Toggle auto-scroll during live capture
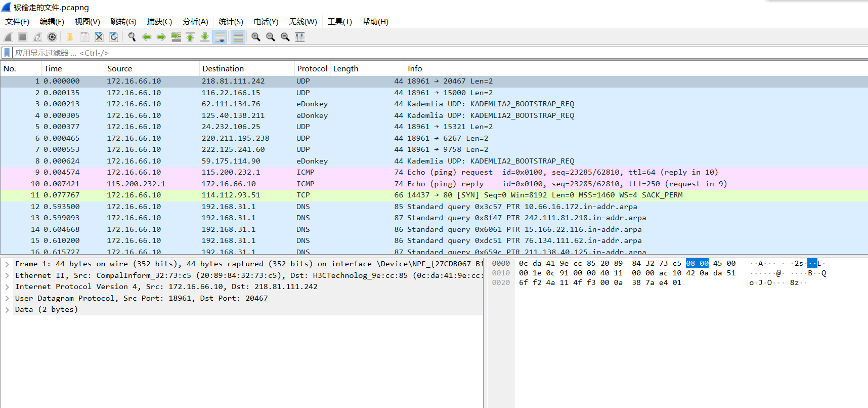Screen dimensions: 868x408 point(220,37)
